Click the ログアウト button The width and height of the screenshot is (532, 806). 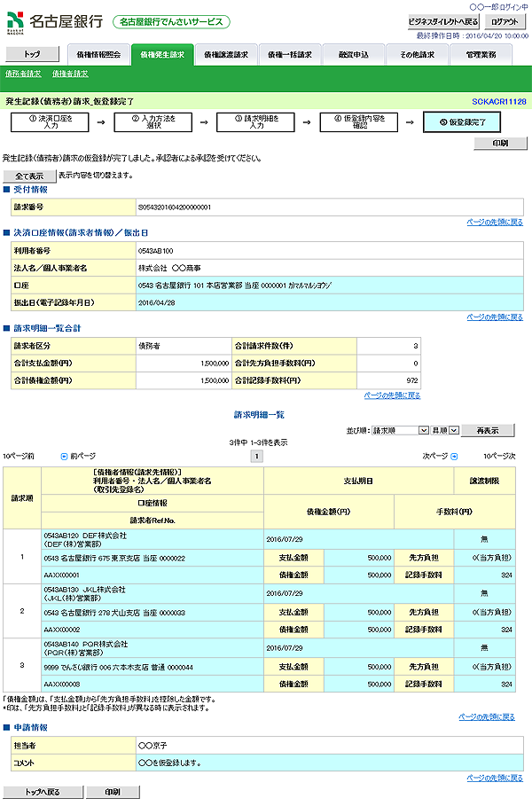pos(505,21)
